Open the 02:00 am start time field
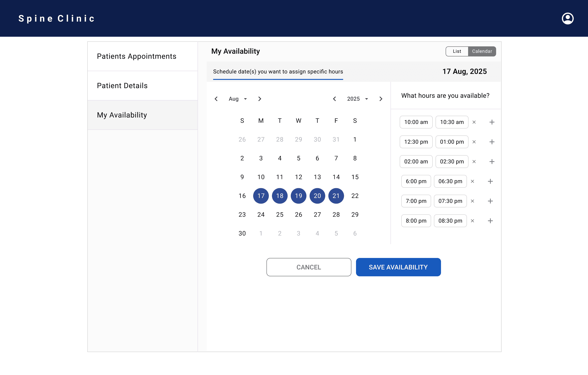 416,162
